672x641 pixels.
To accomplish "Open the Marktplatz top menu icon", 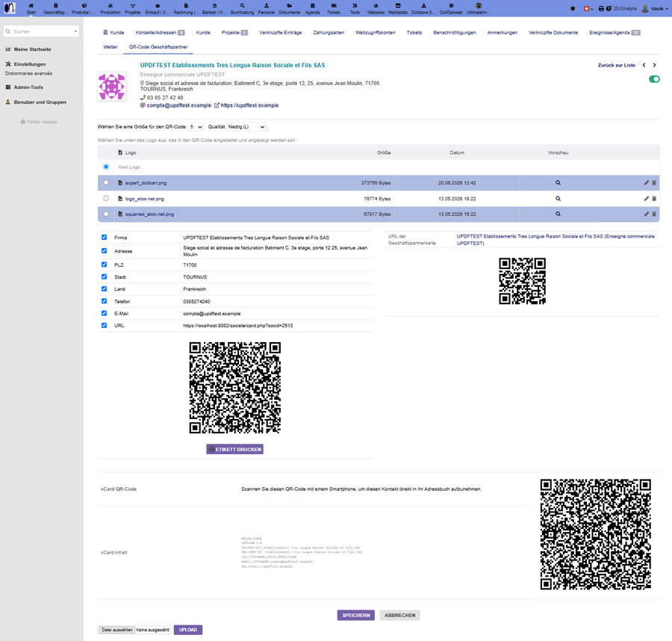I will [398, 5].
